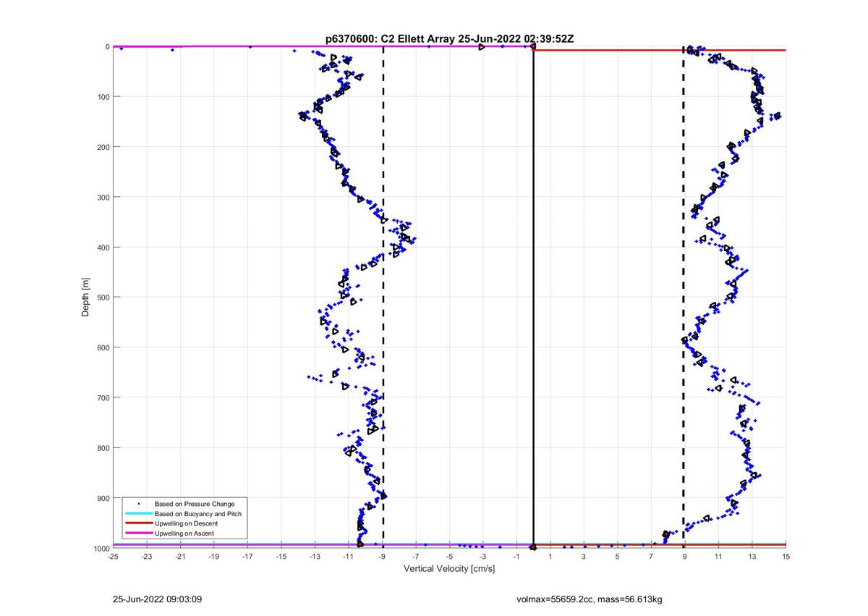The height and width of the screenshot is (616, 868).
Task: Select the 'Vertical Velocity [cm/s]' x-axis label
Action: [x=449, y=569]
